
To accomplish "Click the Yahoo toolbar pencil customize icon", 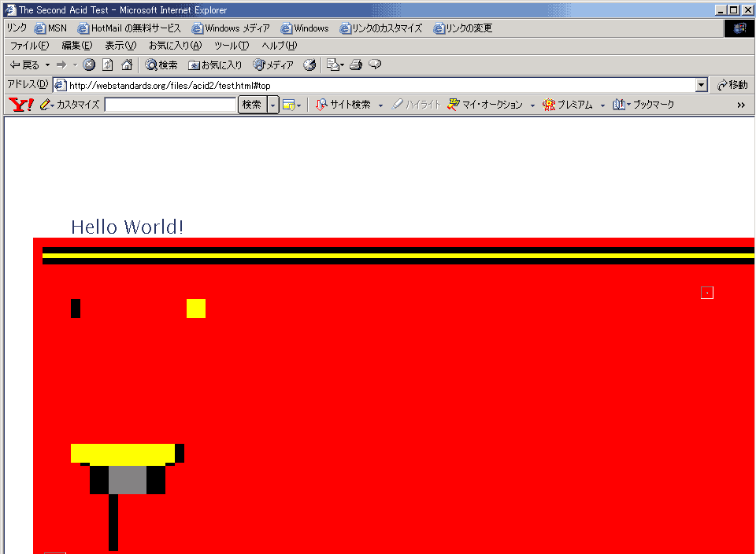I will (45, 105).
